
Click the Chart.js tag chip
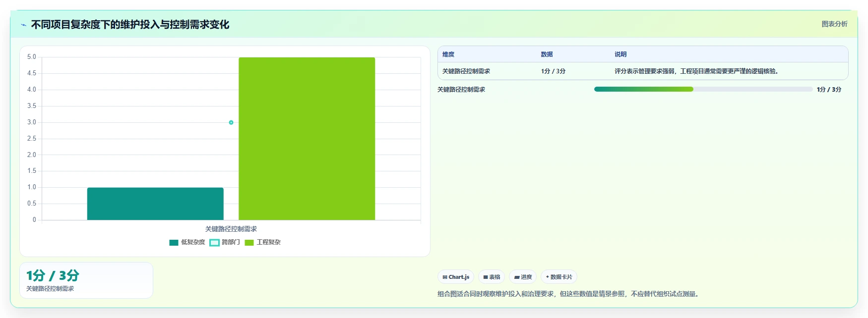456,277
